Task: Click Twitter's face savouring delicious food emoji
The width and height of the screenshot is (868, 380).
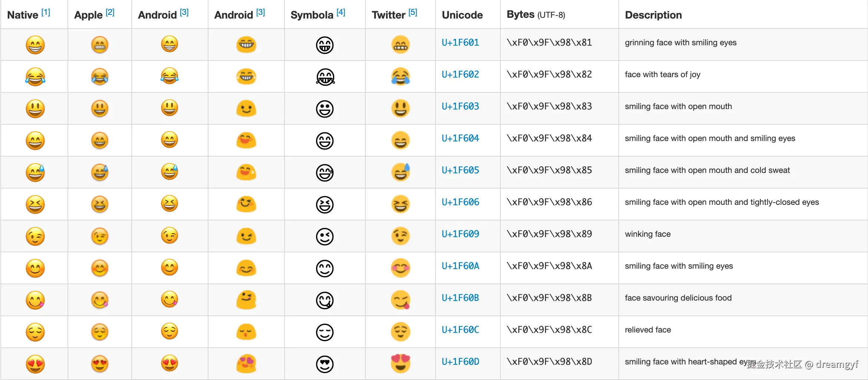Action: pos(401,299)
